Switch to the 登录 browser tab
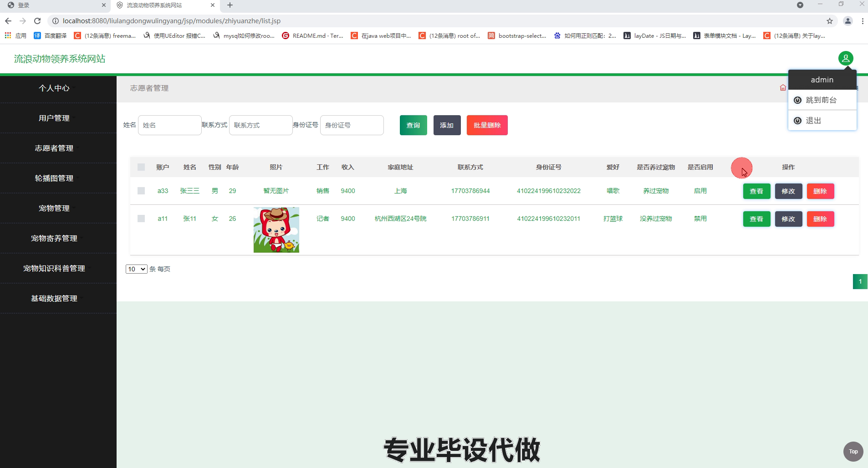The width and height of the screenshot is (868, 468). pyautogui.click(x=55, y=5)
